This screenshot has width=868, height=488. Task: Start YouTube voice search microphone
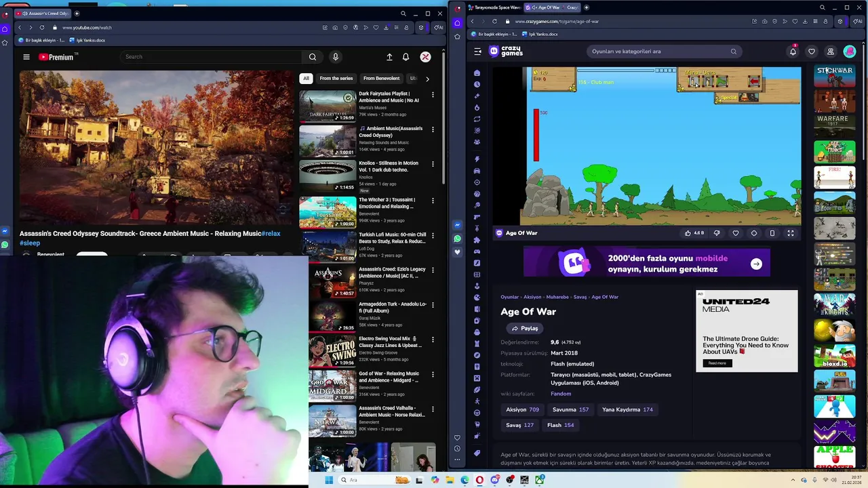tap(335, 57)
